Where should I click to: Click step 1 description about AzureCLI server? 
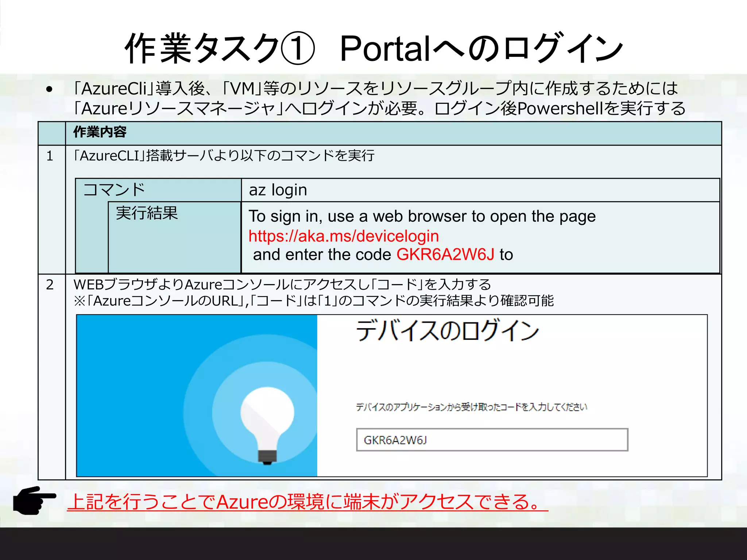tap(224, 156)
